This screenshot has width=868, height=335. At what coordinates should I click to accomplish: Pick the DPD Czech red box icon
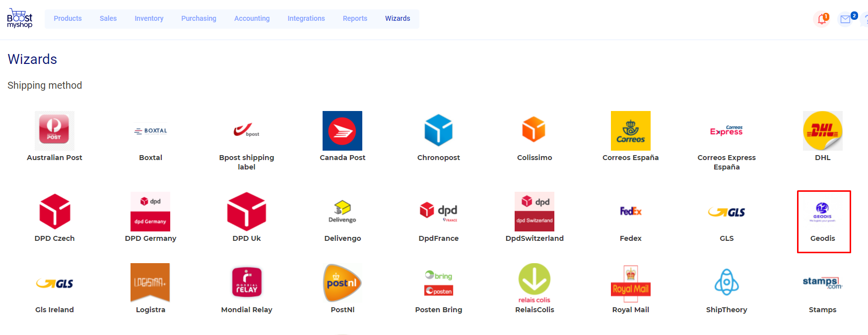point(55,212)
